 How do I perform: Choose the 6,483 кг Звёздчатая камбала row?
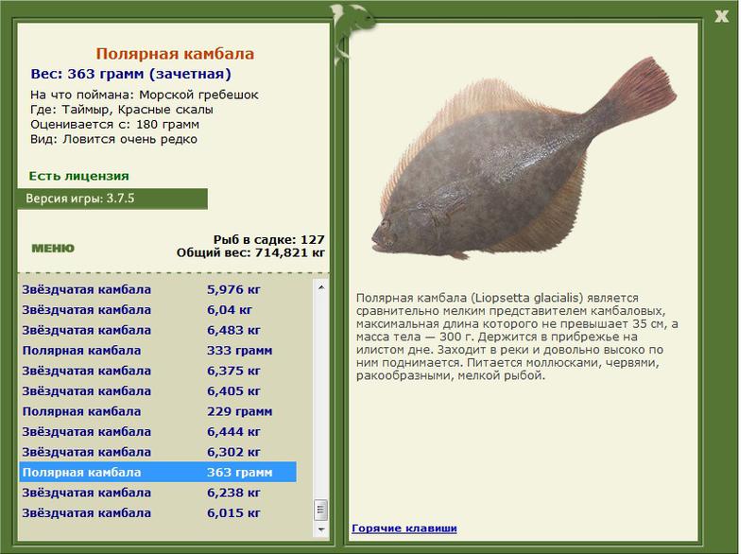pos(158,330)
